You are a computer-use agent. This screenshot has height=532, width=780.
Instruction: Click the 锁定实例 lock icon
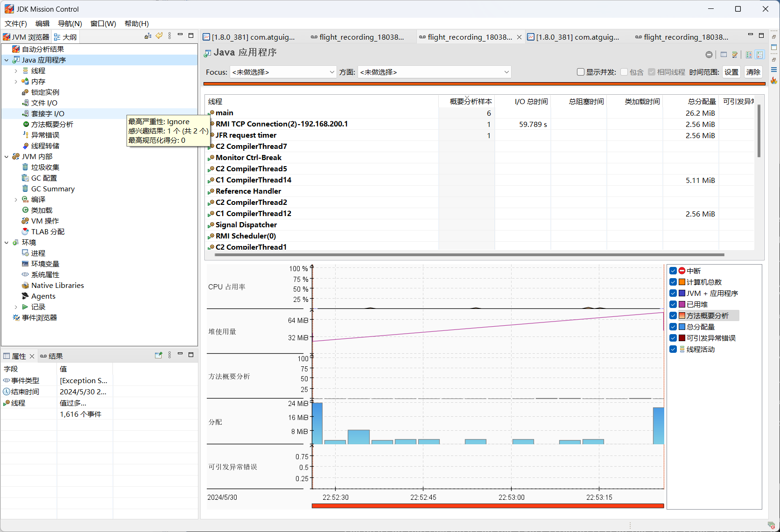pyautogui.click(x=25, y=92)
